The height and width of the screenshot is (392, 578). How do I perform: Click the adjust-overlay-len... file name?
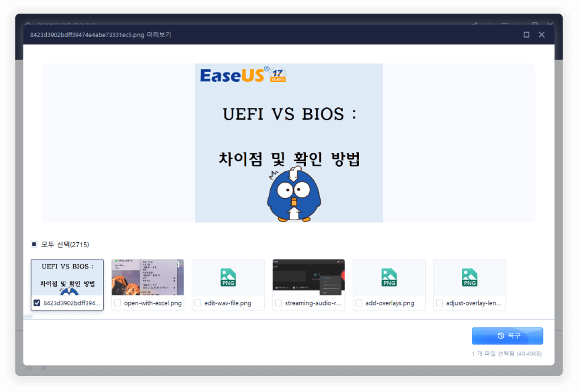(x=473, y=303)
